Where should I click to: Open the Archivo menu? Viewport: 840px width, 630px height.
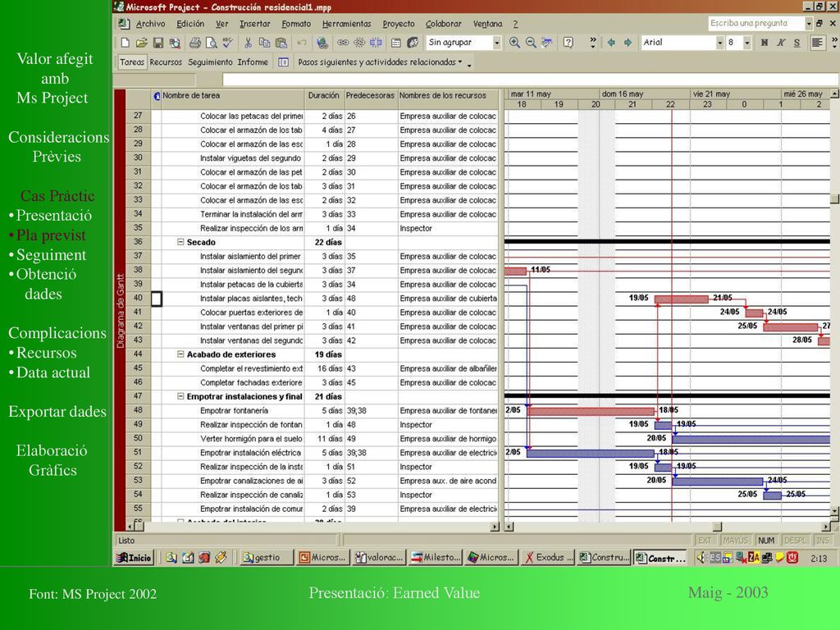point(151,24)
